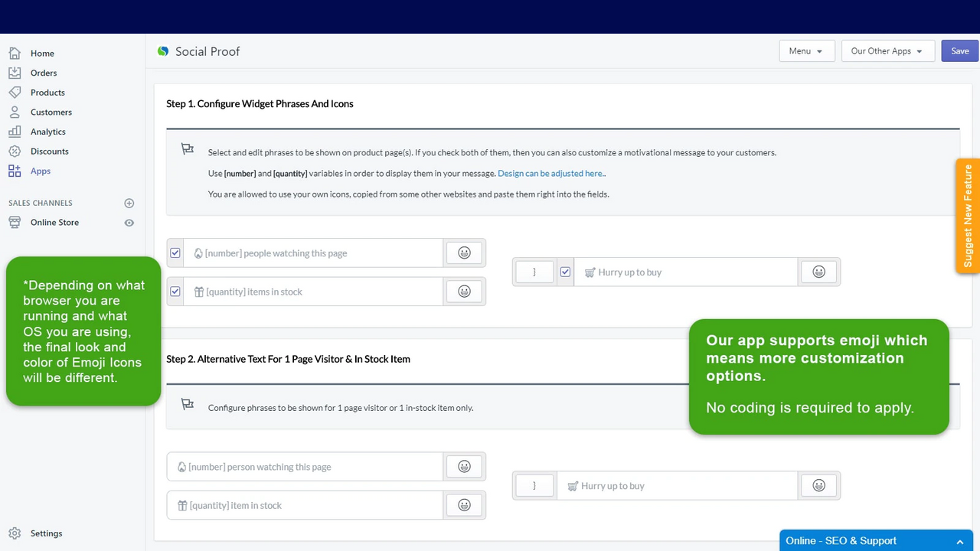Open emoji picker for '[number] person watching this page'
Image resolution: width=980 pixels, height=551 pixels.
click(465, 466)
